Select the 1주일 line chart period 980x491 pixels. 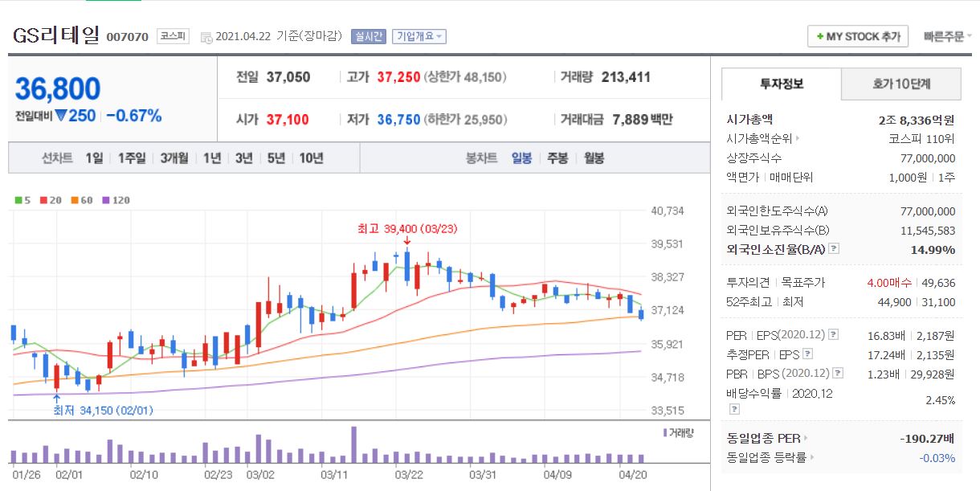(131, 158)
